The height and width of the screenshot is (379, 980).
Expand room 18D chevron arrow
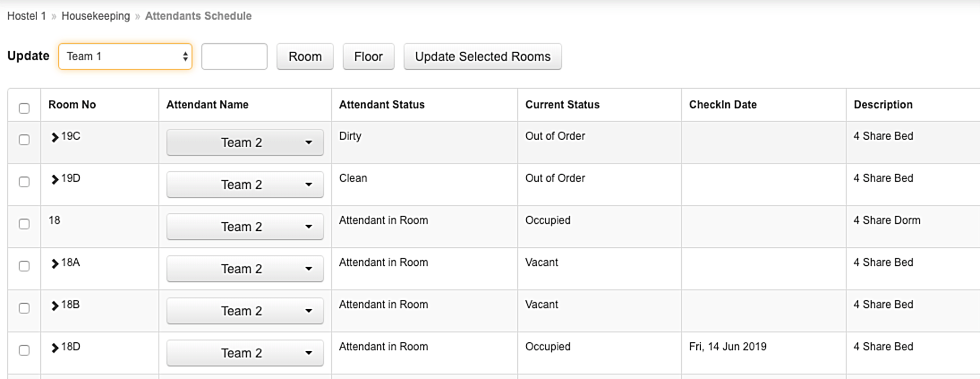tap(55, 348)
